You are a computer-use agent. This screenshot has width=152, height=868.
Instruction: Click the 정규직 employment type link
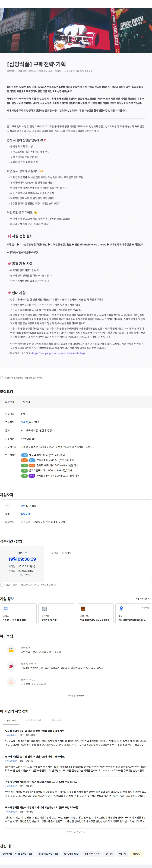pyautogui.click(x=24, y=422)
